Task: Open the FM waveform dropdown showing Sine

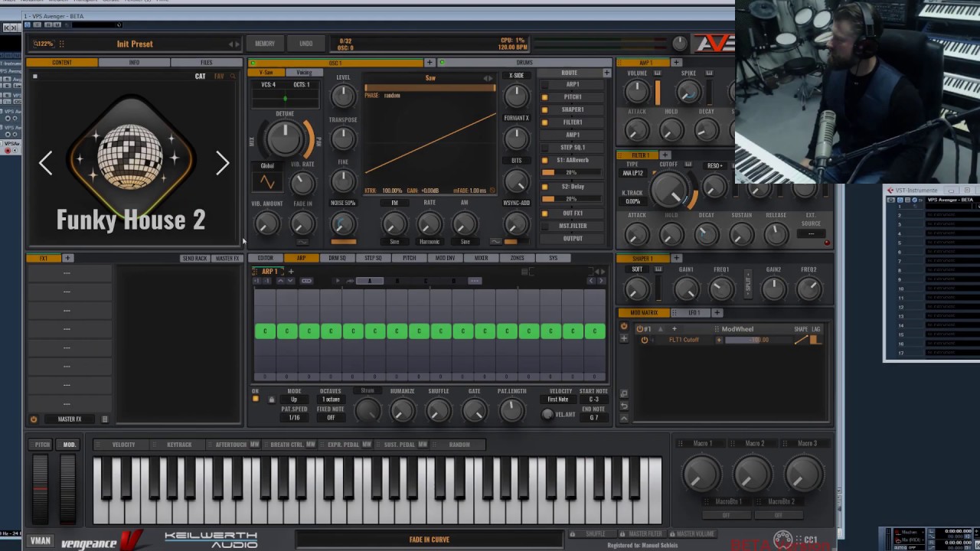Action: coord(394,242)
